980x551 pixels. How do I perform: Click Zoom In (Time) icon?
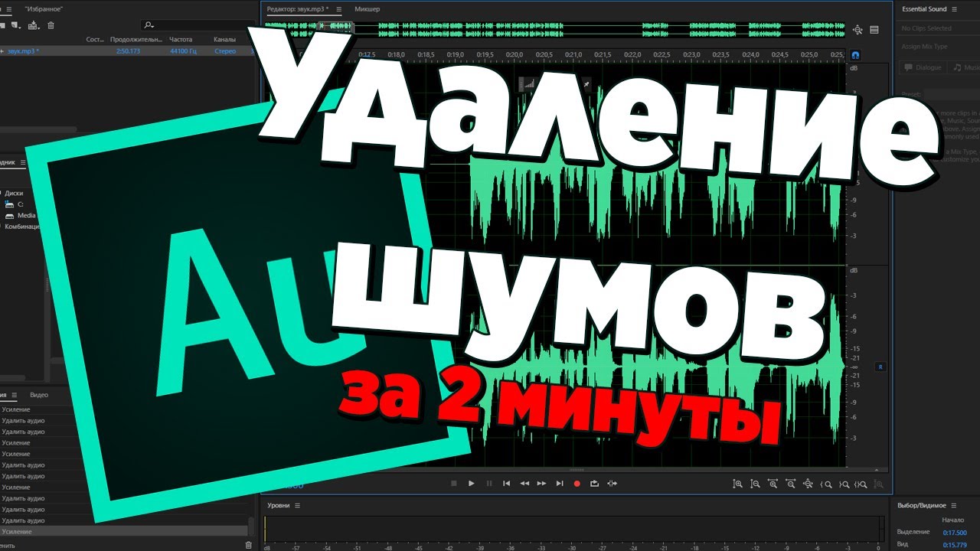click(x=773, y=484)
